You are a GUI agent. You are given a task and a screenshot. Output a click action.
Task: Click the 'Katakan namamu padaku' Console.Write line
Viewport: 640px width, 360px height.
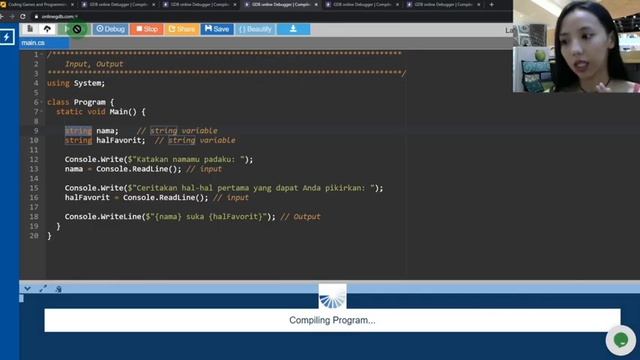coord(159,159)
